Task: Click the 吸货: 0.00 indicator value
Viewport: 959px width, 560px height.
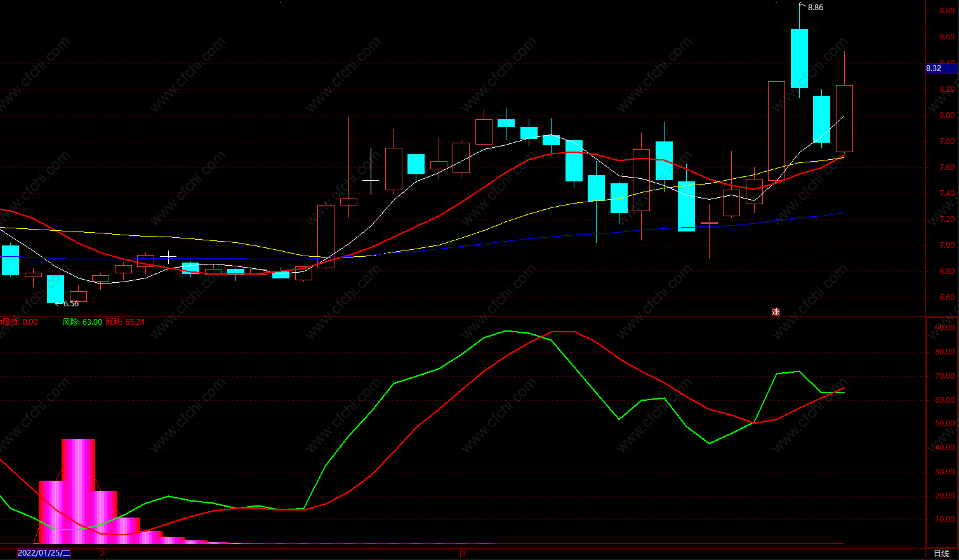Action: tap(19, 322)
